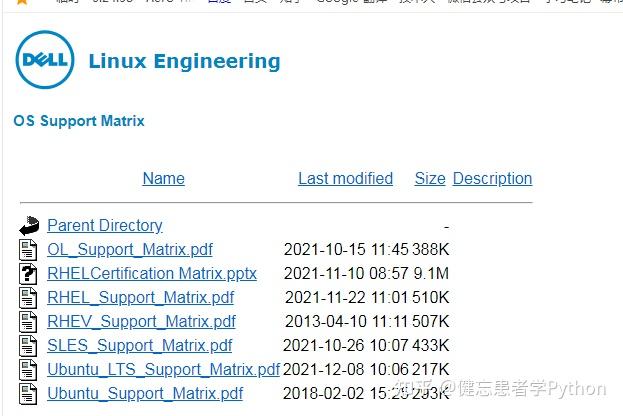Open the Ubuntu_LTS_Support_Matrix.pdf link
The width and height of the screenshot is (623, 416).
click(163, 370)
